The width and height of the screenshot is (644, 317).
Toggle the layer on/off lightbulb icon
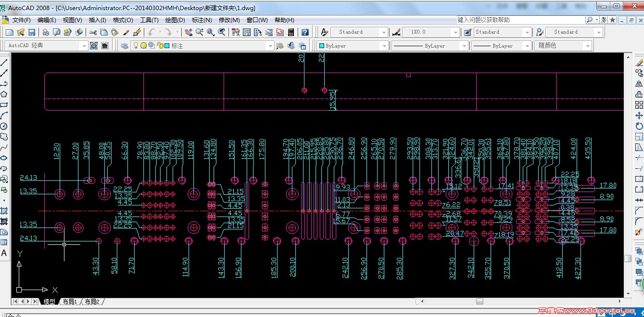(136, 46)
